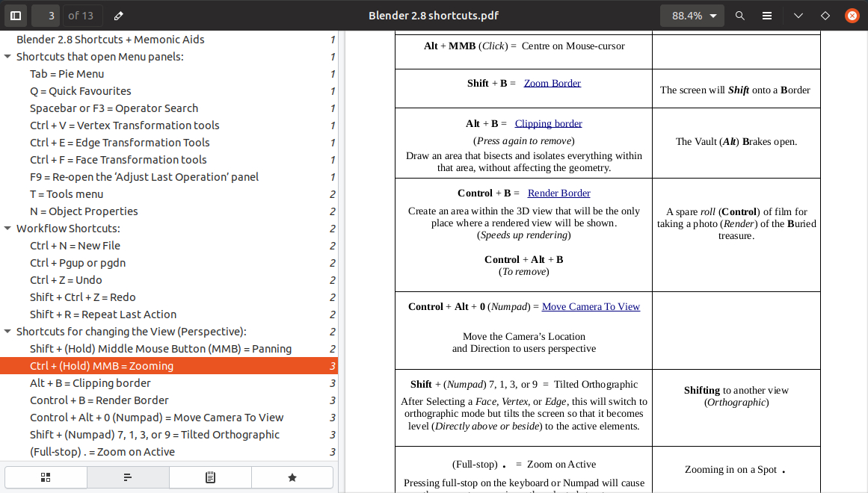Go to 'Shift + Ctrl + Z = Redo' entry

click(x=169, y=297)
